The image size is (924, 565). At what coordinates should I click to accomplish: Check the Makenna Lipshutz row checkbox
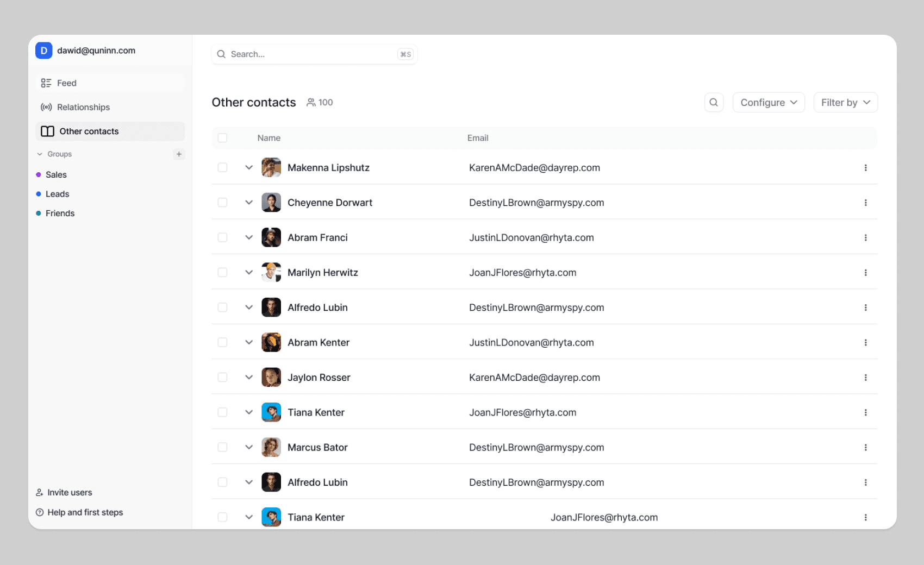click(222, 167)
